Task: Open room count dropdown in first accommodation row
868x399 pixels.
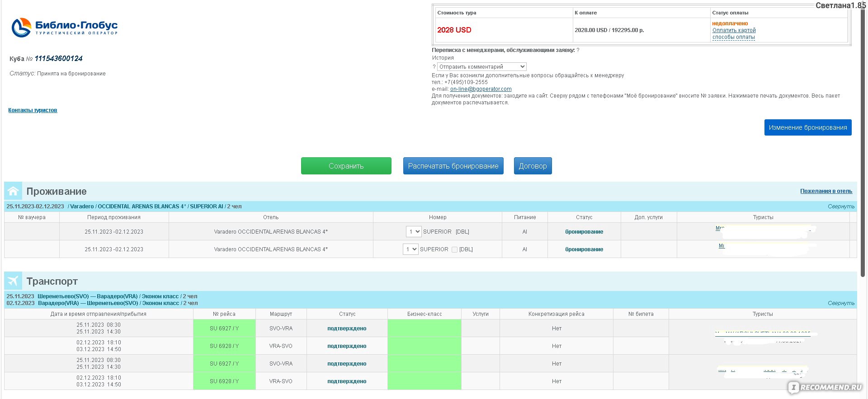Action: (x=414, y=232)
